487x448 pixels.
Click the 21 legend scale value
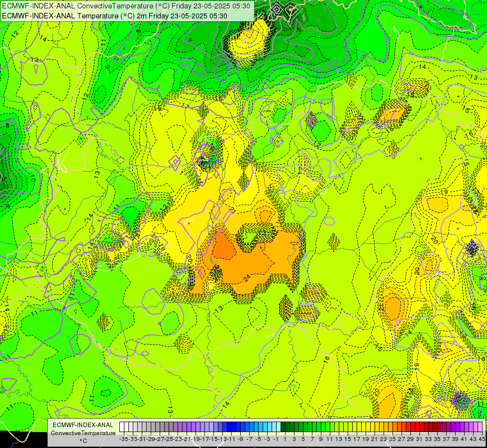(x=374, y=439)
